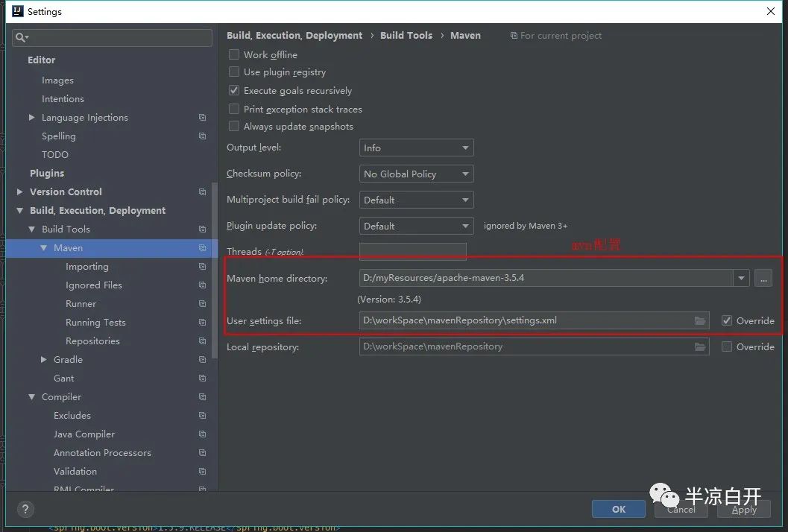
Task: Expand the Gradle tree node
Action: pos(44,359)
